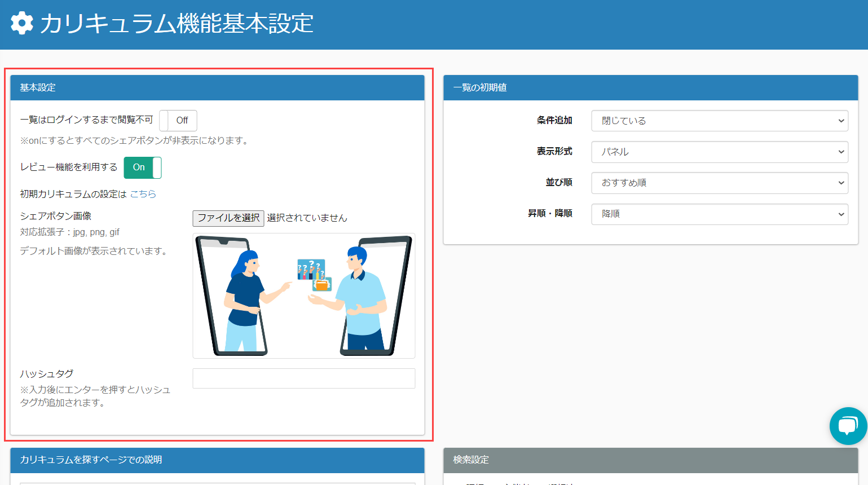Click the シェアボタン画像 label

pyautogui.click(x=56, y=216)
